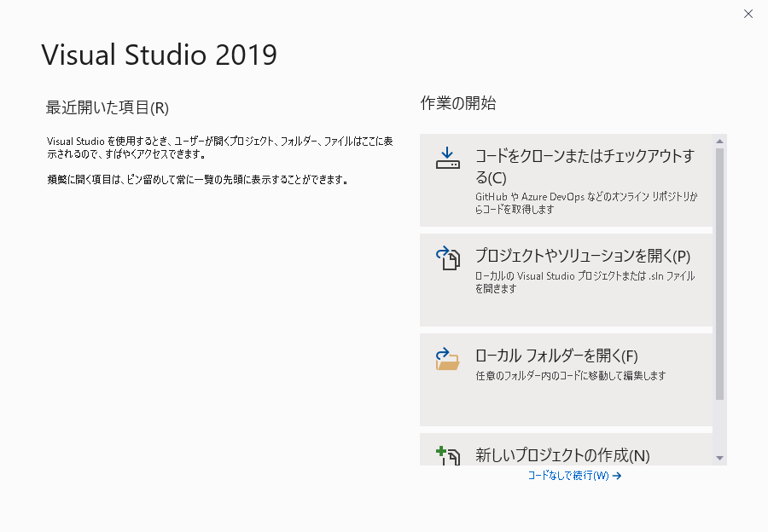Close the Visual Studio start window

coord(748,14)
